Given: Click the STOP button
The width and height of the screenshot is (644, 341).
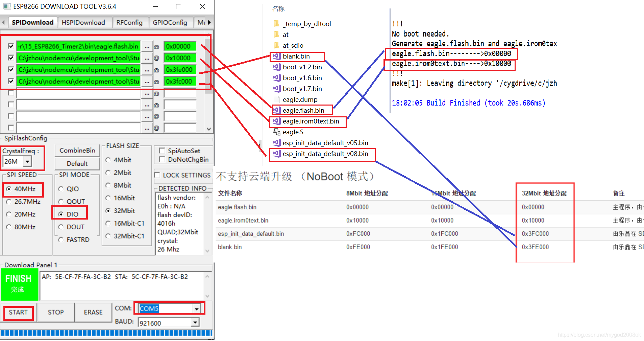Looking at the screenshot, I should pos(56,312).
